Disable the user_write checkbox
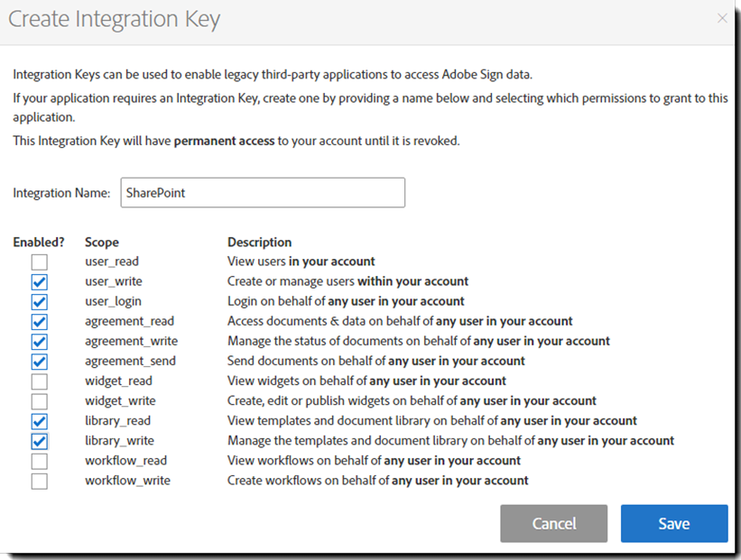Screen dimensions: 741x560 [38, 280]
